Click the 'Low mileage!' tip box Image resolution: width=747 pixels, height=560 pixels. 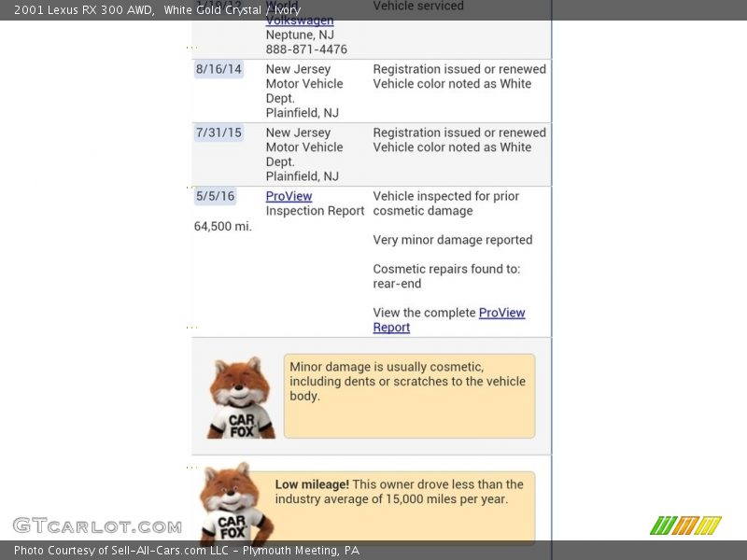[392, 507]
